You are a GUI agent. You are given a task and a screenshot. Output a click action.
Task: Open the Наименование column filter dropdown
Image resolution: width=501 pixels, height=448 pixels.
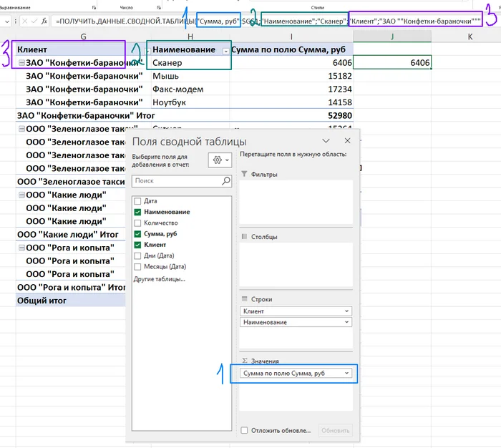[x=226, y=50]
